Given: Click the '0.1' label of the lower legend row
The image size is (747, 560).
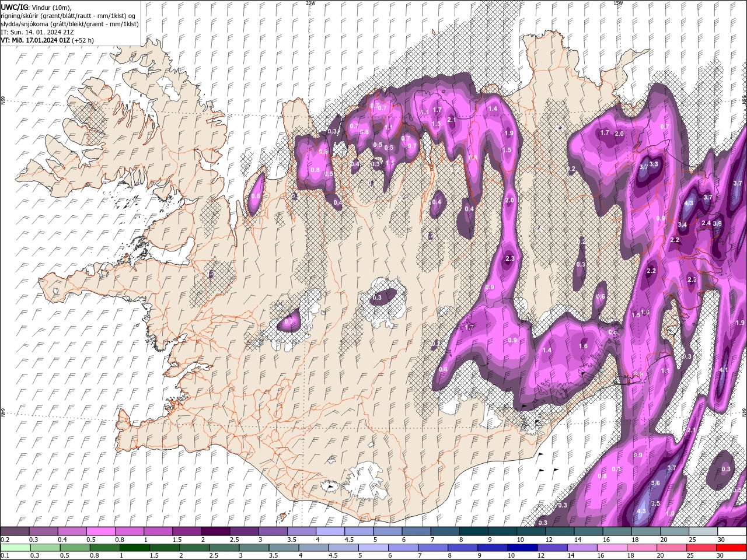Looking at the screenshot, I should click(4, 555).
